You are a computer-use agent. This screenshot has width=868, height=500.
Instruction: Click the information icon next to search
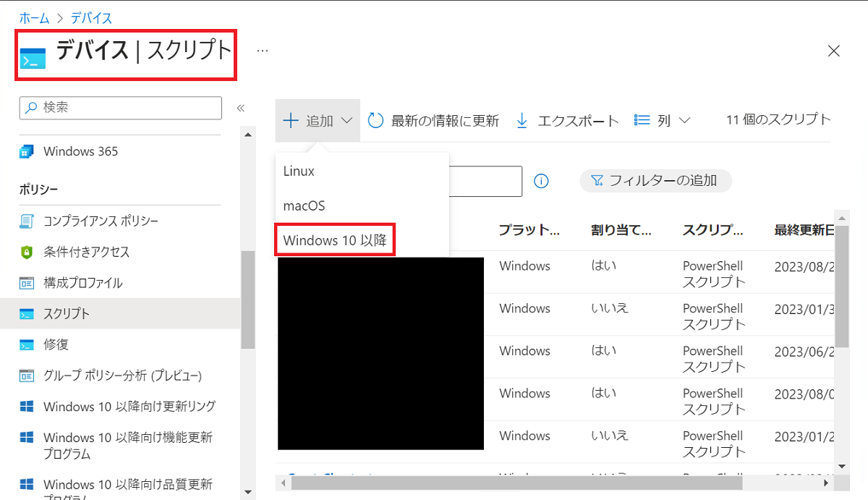tap(541, 181)
